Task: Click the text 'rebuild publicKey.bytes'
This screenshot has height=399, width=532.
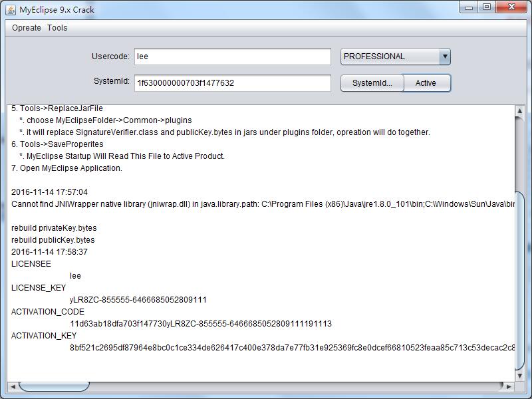Action: (x=53, y=240)
